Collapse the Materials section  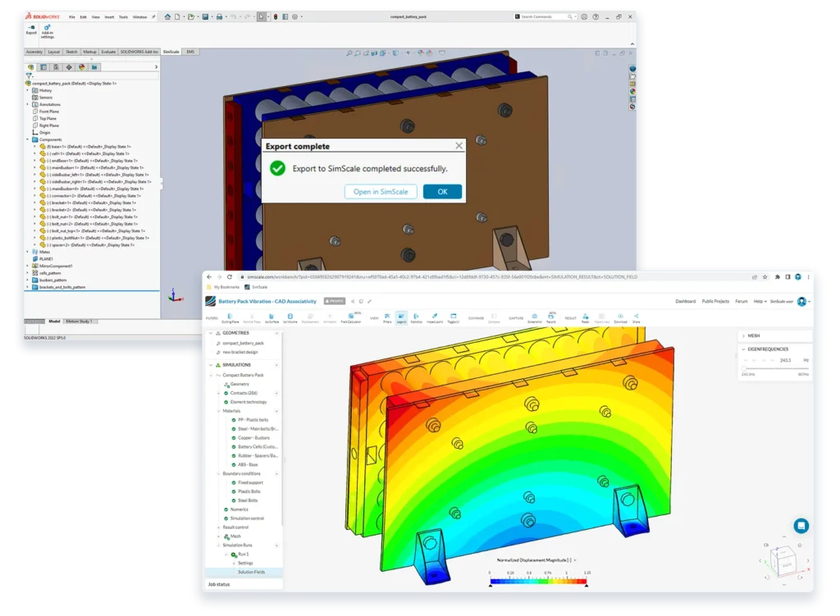(x=218, y=411)
